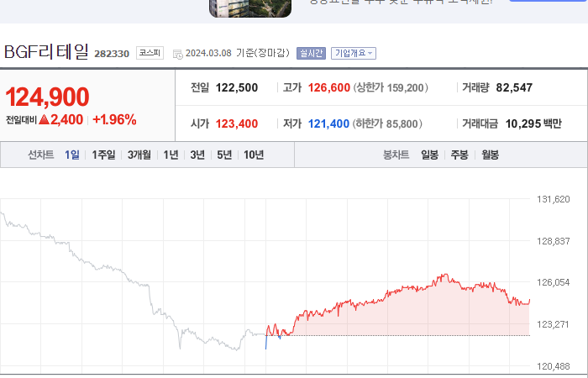Click the 131,620 y-axis label

tap(553, 199)
